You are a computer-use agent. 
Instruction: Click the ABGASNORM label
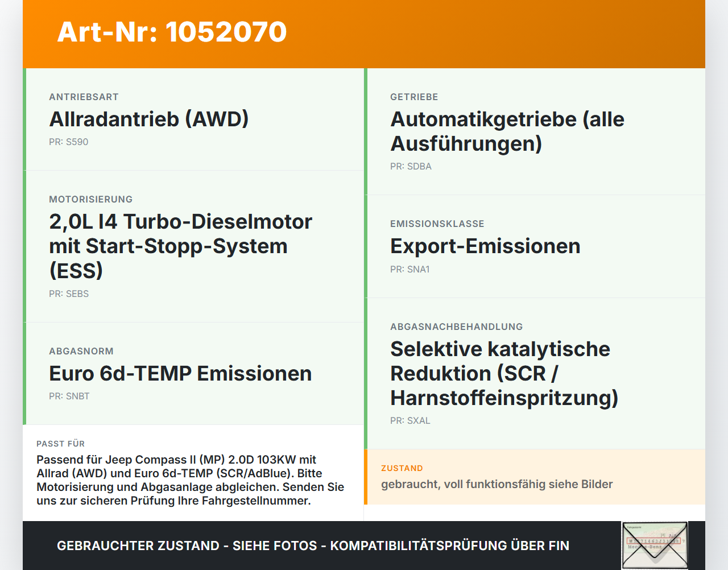coord(81,351)
